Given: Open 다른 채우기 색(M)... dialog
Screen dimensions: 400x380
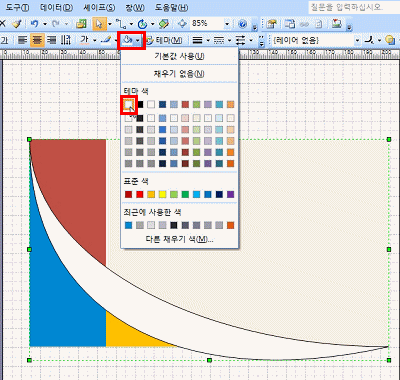Looking at the screenshot, I should pyautogui.click(x=179, y=239).
